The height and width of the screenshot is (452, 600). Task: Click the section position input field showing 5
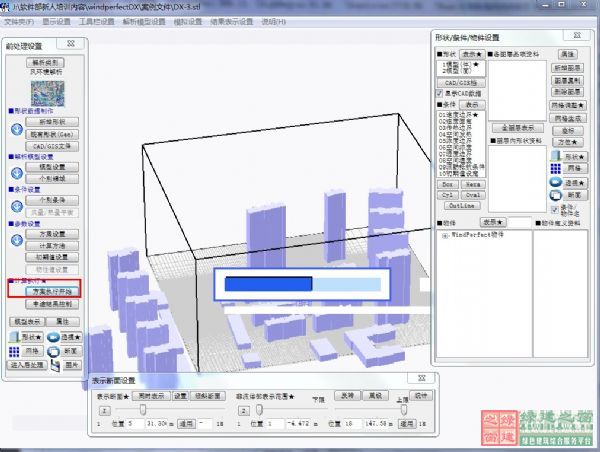134,424
